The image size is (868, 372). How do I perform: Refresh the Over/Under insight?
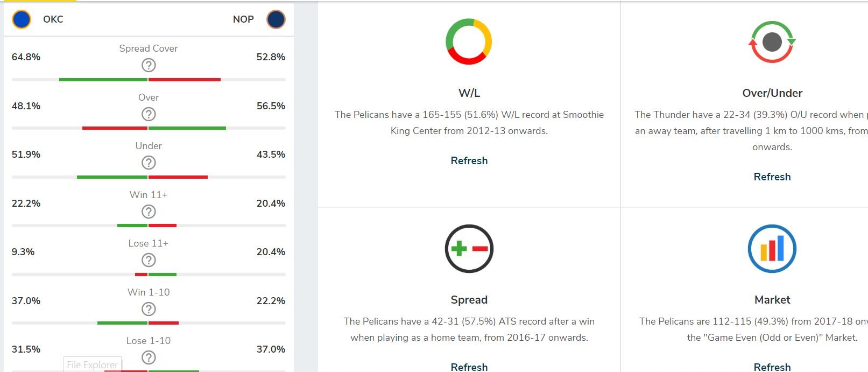772,177
